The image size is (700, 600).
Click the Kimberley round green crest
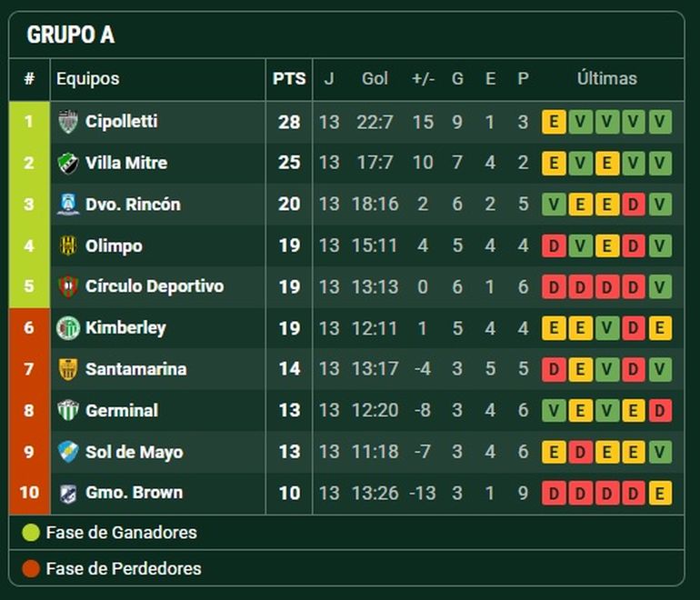click(68, 327)
